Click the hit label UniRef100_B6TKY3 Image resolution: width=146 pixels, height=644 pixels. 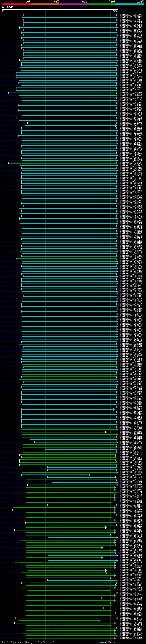click(x=131, y=35)
